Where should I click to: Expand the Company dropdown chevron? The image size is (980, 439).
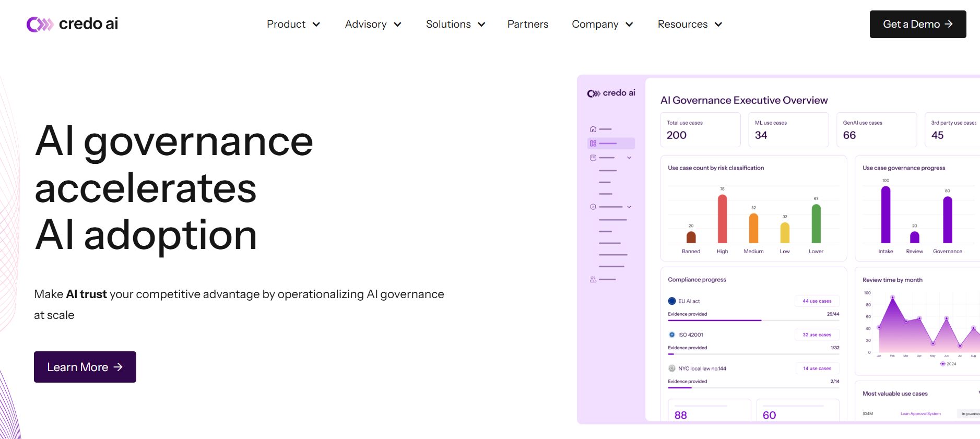pyautogui.click(x=629, y=25)
